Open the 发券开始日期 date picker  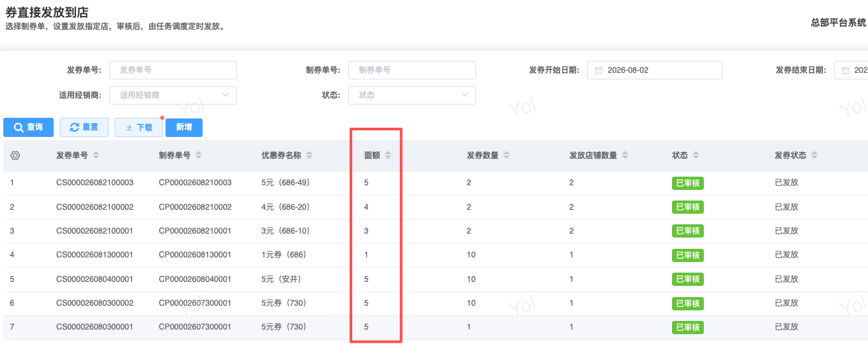[655, 70]
